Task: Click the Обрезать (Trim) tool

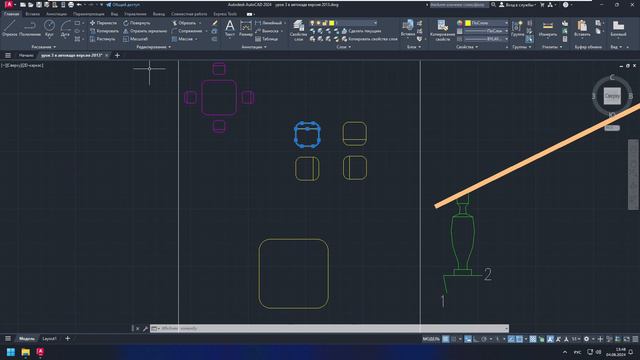Action: (x=184, y=23)
